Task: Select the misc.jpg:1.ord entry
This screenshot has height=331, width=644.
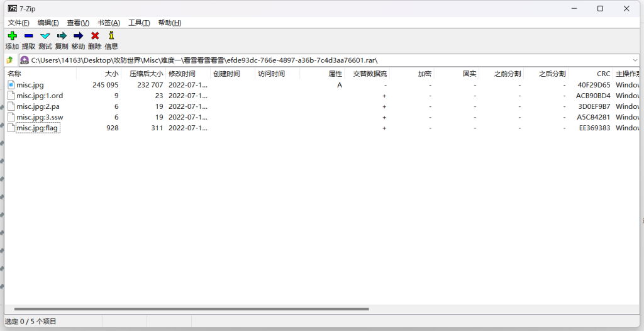Action: (39, 96)
